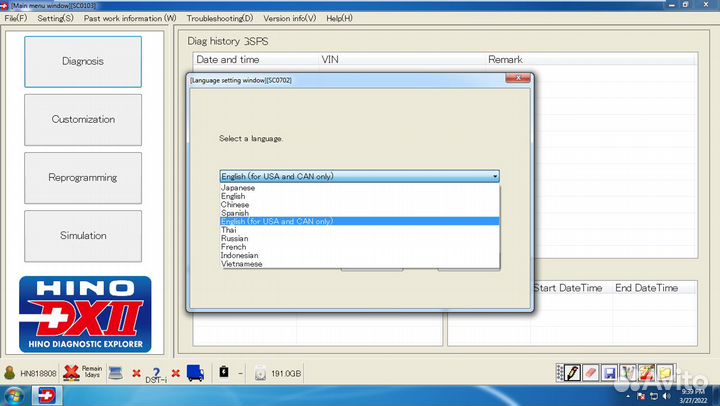The height and width of the screenshot is (406, 720).
Task: Click the blue truck vehicle icon
Action: point(195,373)
